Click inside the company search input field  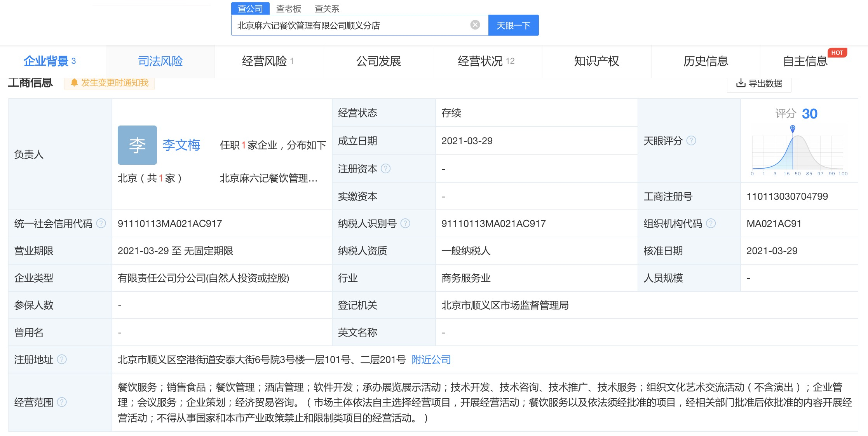point(350,24)
